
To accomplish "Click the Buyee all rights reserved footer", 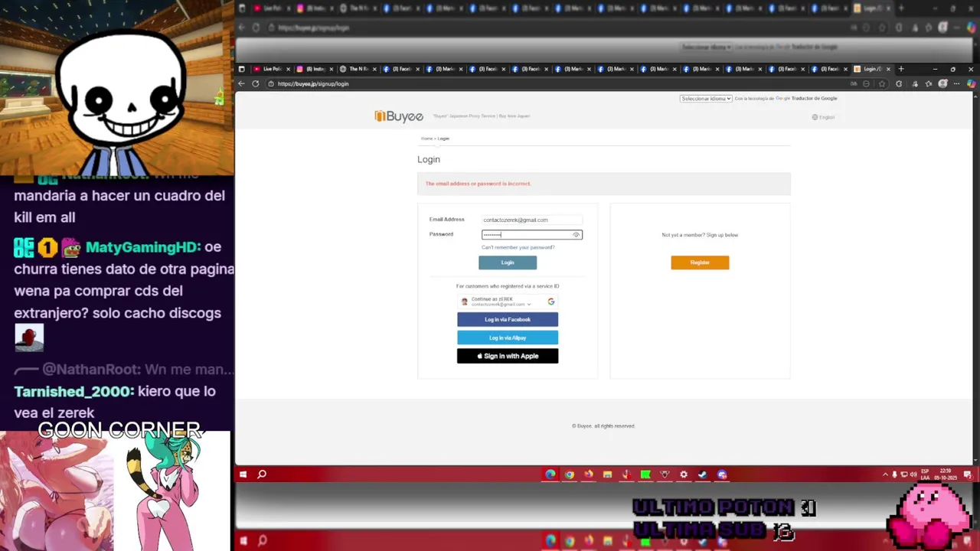I will point(603,426).
